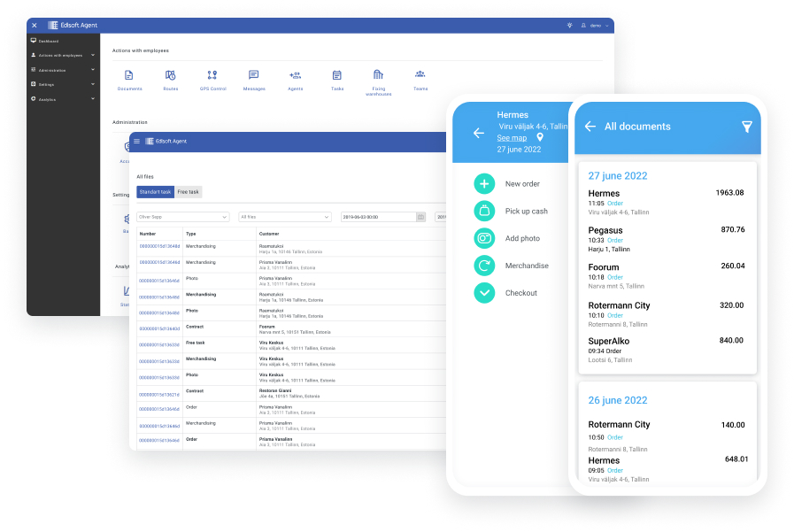Tap the filter funnel icon in All documents
Image resolution: width=794 pixels, height=532 pixels.
point(747,127)
